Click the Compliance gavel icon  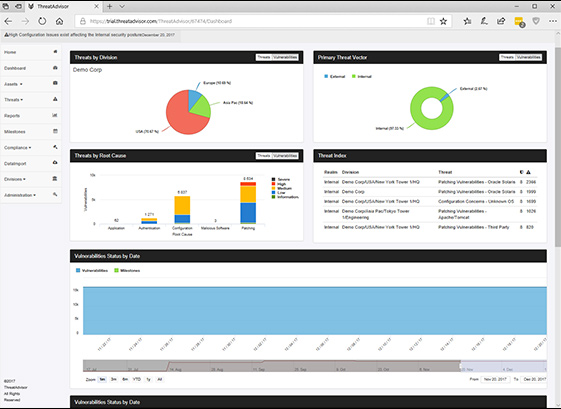pyautogui.click(x=55, y=147)
